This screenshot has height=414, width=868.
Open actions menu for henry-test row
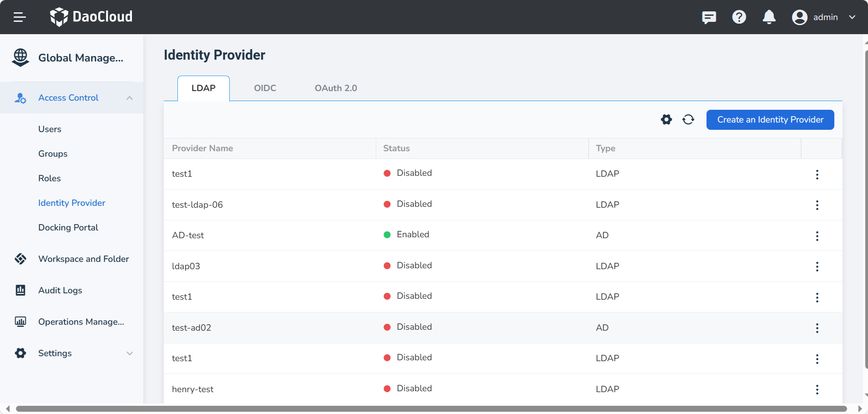pyautogui.click(x=817, y=389)
